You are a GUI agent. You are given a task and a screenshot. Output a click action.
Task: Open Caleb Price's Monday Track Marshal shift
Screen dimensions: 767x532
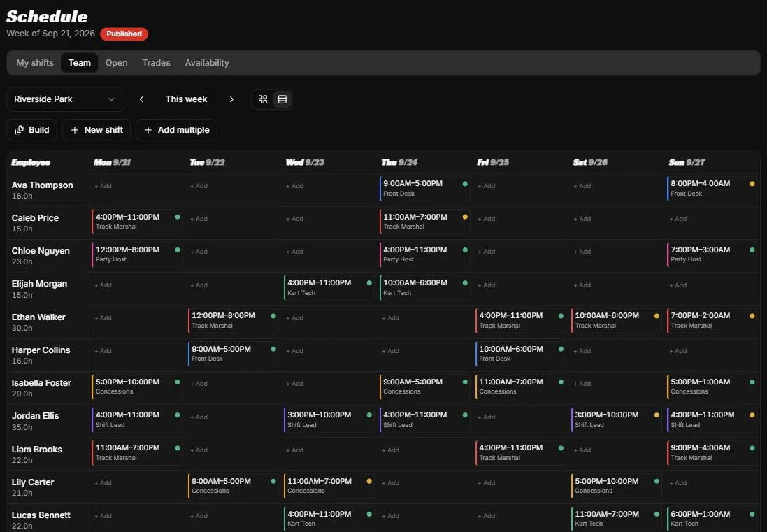(x=137, y=222)
